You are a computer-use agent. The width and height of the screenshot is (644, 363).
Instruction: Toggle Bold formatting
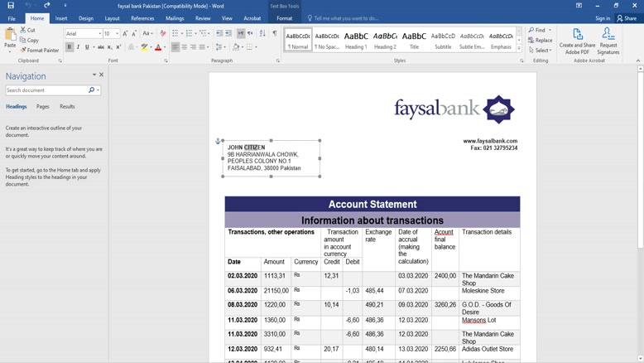pyautogui.click(x=70, y=47)
